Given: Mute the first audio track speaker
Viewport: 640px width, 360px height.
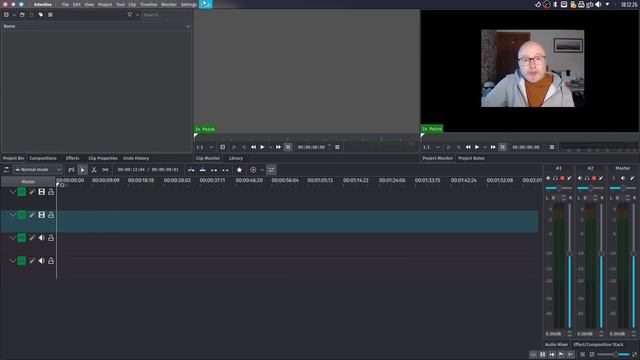Looking at the screenshot, I should pyautogui.click(x=42, y=238).
